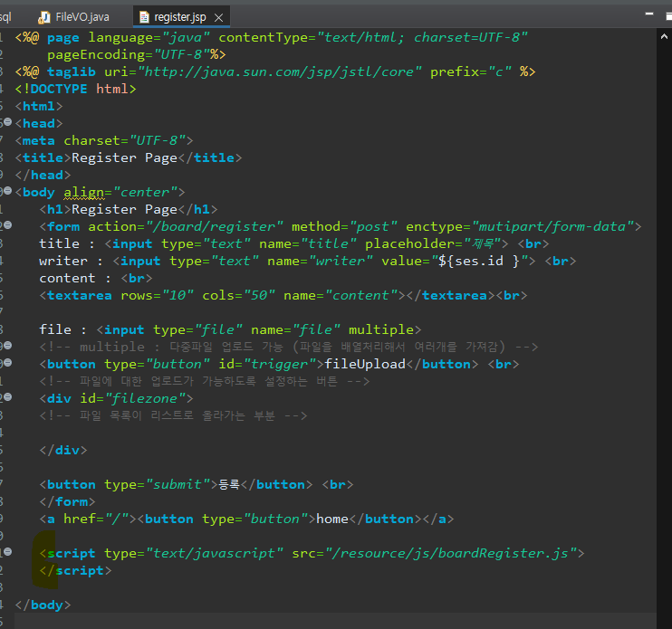
Task: Collapse the trigger button line fold marker
Action: point(8,363)
